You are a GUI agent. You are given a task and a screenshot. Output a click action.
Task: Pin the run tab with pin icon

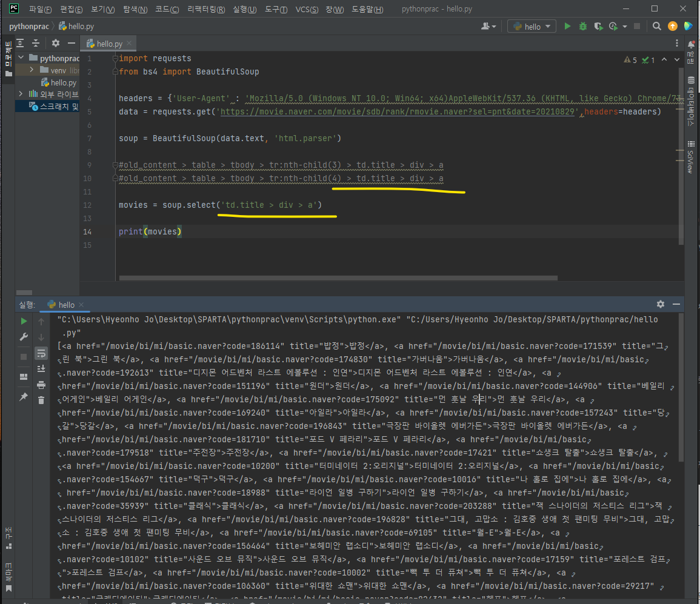click(x=24, y=397)
